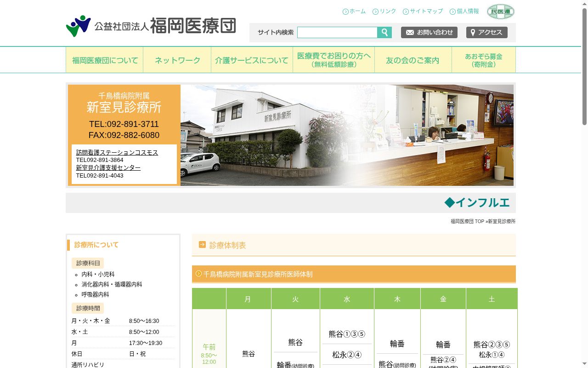Viewport: 588px width, 368px height.
Task: Focus the サイト内検索 search field
Action: click(337, 32)
